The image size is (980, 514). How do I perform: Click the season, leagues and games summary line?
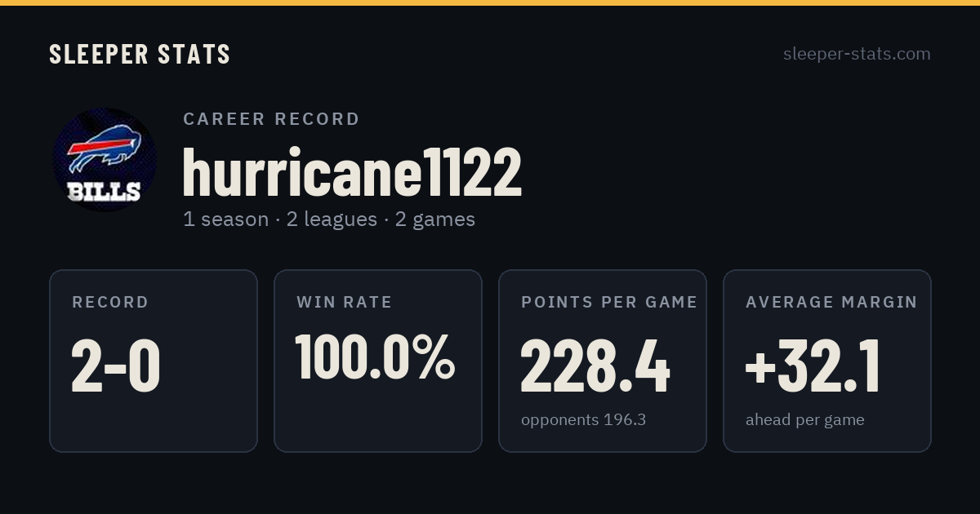click(329, 219)
